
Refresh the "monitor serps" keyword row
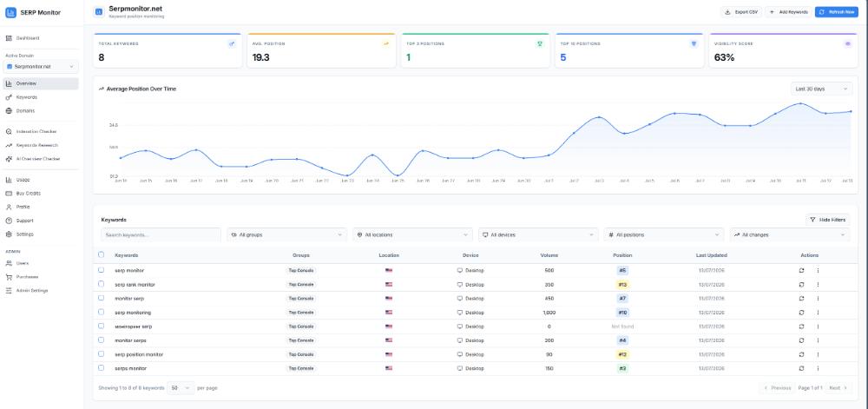(x=801, y=340)
